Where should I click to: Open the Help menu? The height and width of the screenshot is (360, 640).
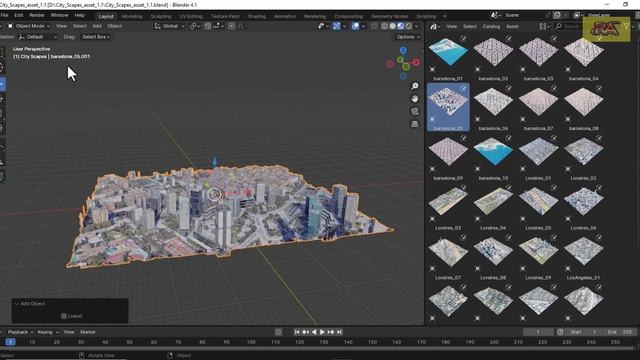(80, 15)
